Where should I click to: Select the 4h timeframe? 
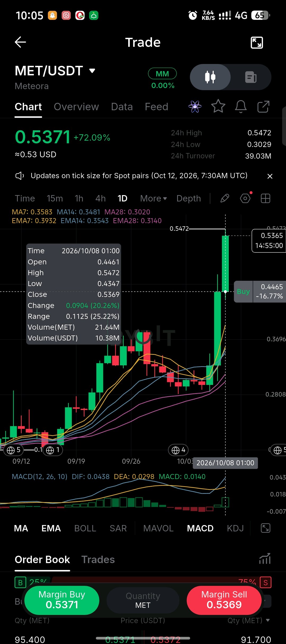click(x=101, y=198)
